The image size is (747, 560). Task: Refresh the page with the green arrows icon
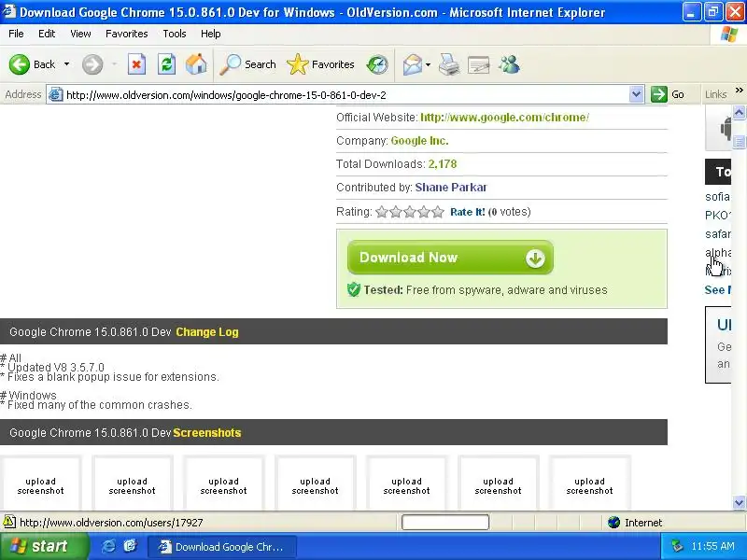pos(167,64)
